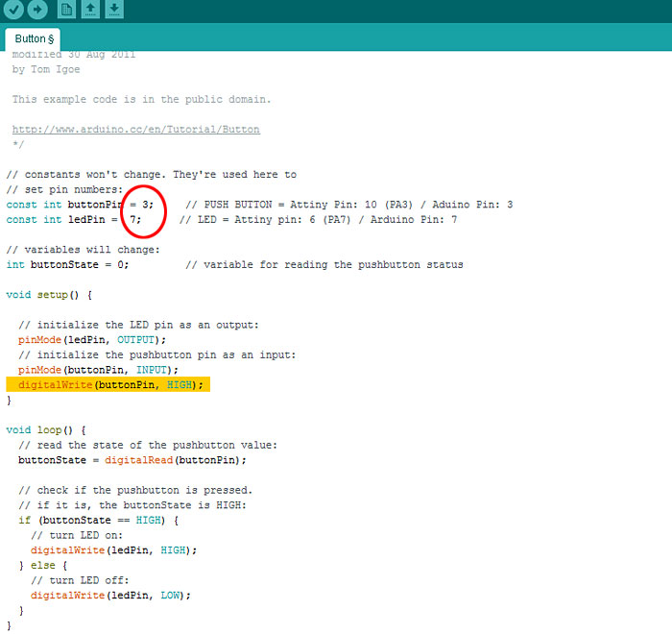Open a sketch with the up-arrow icon
The image size is (672, 634).
[x=90, y=9]
